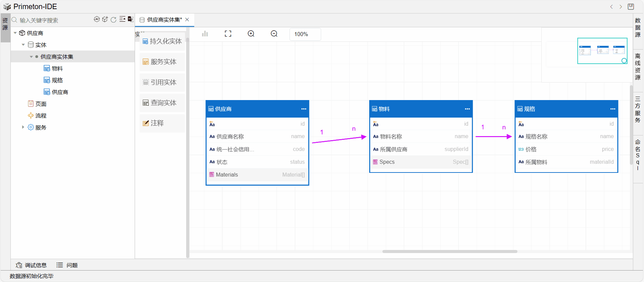
Task: Collapse the 供应商 root tree node
Action: point(15,33)
